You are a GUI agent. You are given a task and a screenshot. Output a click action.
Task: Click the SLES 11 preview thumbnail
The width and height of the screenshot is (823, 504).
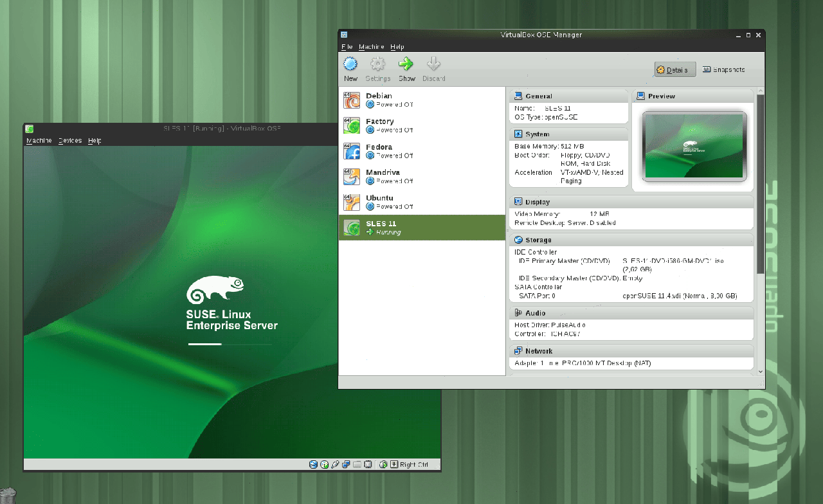pyautogui.click(x=694, y=146)
